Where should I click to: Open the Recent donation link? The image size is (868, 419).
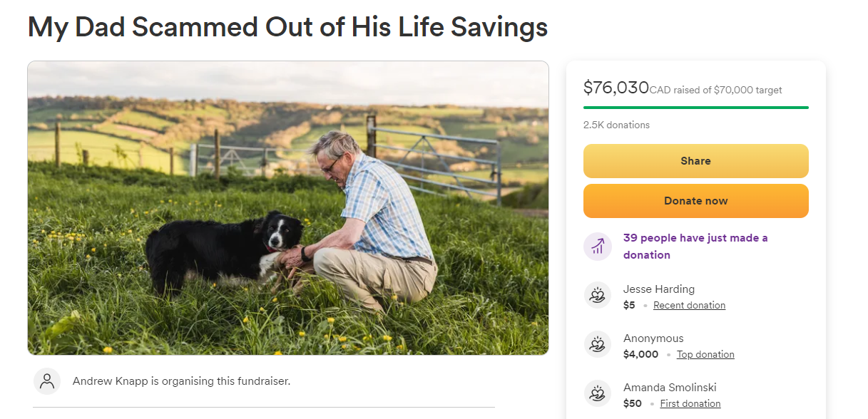(689, 305)
